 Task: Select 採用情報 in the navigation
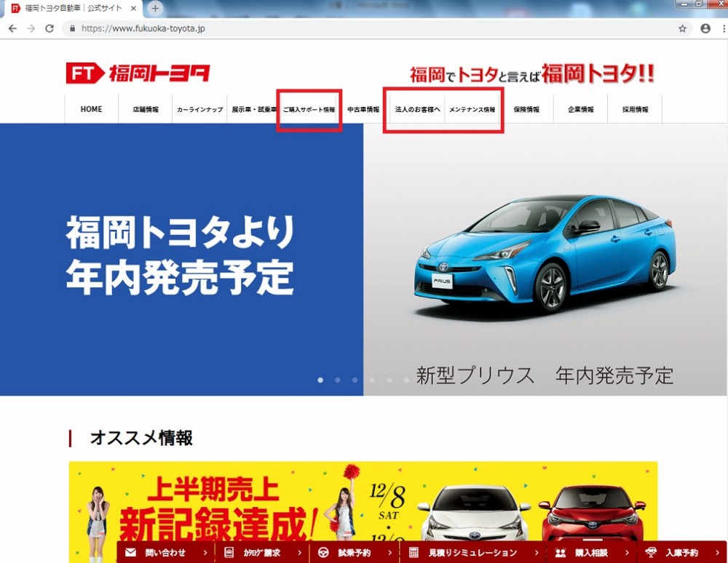pyautogui.click(x=635, y=109)
